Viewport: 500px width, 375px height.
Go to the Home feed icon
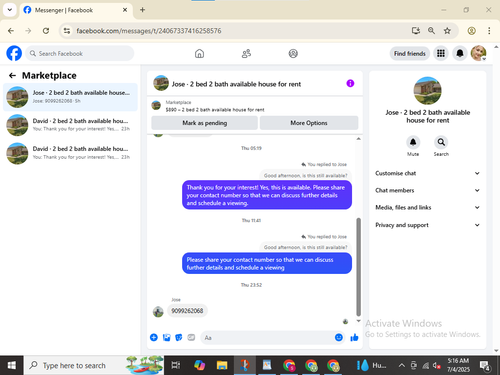(x=199, y=53)
